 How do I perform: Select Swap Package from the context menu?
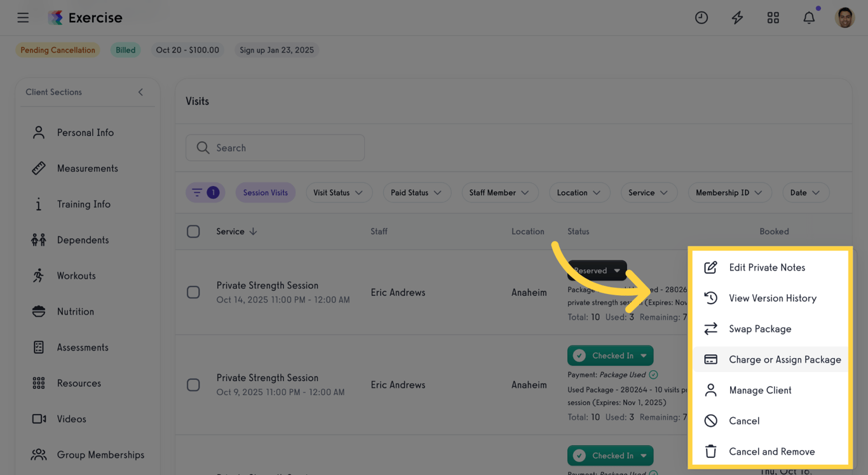point(756,328)
